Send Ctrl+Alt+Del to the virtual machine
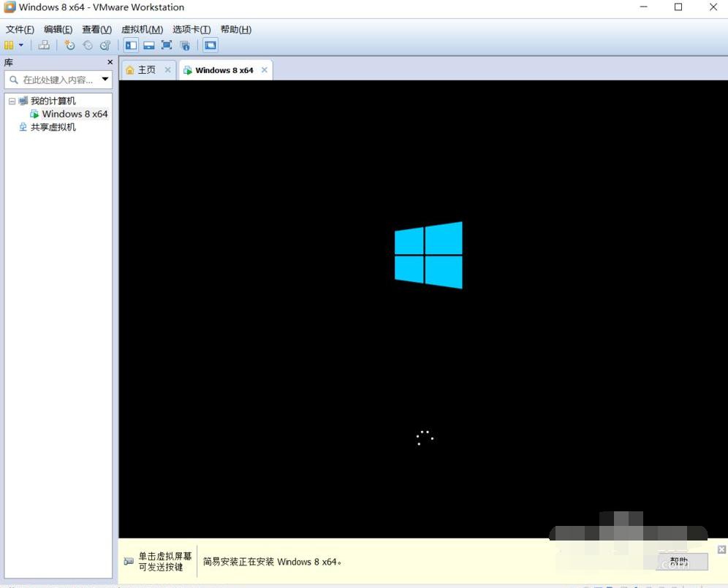This screenshot has width=728, height=588. point(43,45)
